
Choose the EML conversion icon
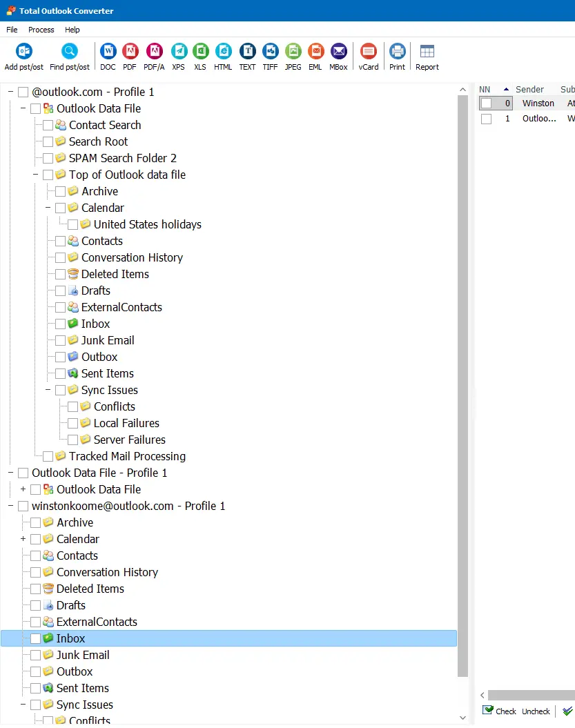point(315,51)
